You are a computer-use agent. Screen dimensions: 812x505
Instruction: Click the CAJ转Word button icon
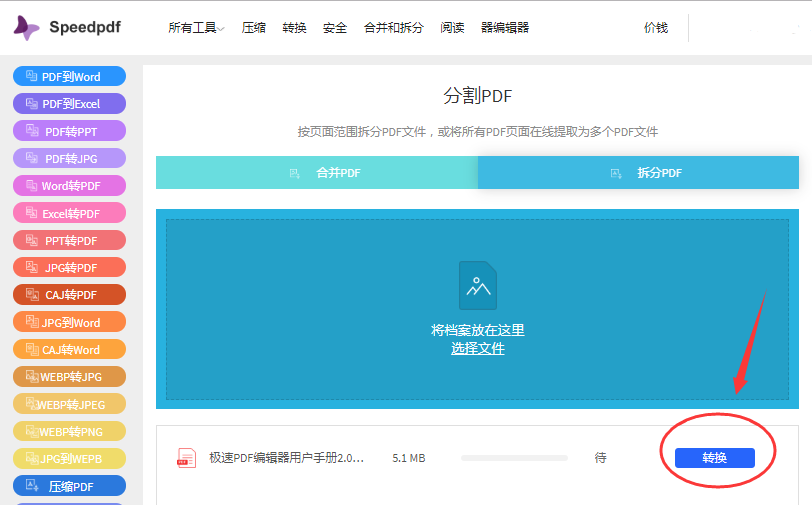(32, 349)
